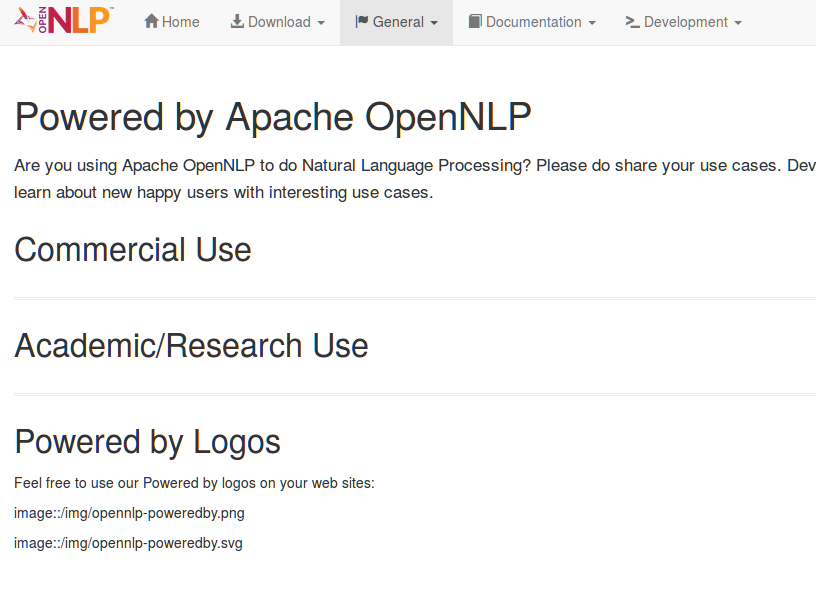Click 'learn about new happy users' sentence

pos(224,192)
